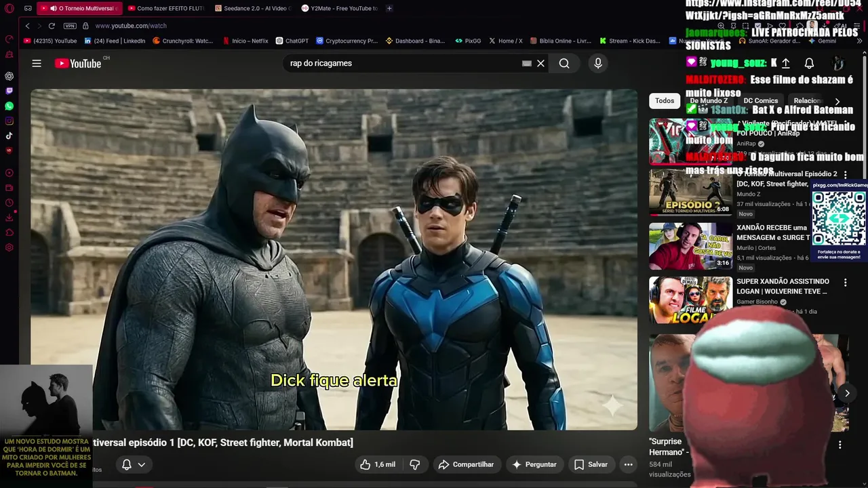The width and height of the screenshot is (868, 488).
Task: Toggle the VPN badge in address bar
Action: 70,26
